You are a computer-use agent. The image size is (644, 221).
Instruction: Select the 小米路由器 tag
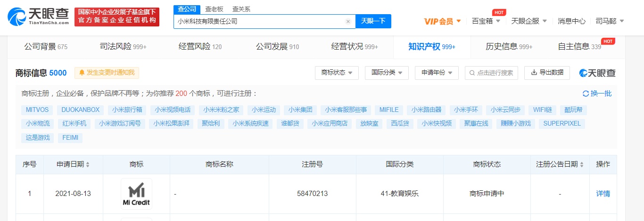coord(426,110)
